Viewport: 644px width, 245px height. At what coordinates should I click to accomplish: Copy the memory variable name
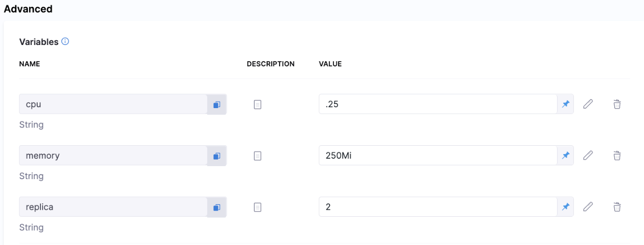click(x=216, y=156)
